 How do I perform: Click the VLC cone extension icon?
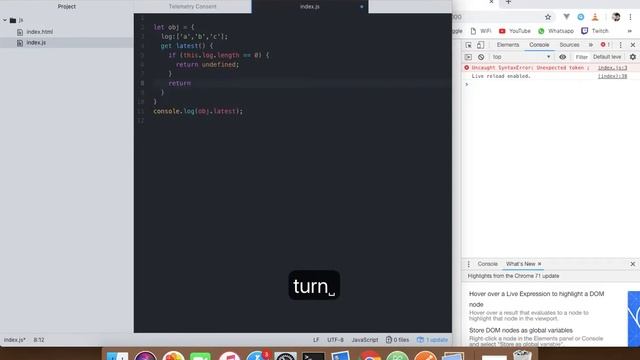[x=595, y=17]
